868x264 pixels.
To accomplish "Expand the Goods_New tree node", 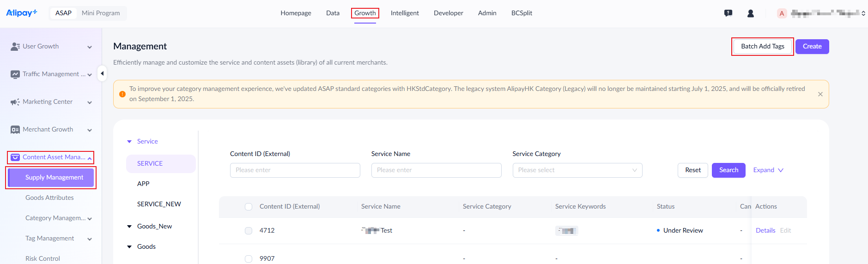I will [x=129, y=227].
